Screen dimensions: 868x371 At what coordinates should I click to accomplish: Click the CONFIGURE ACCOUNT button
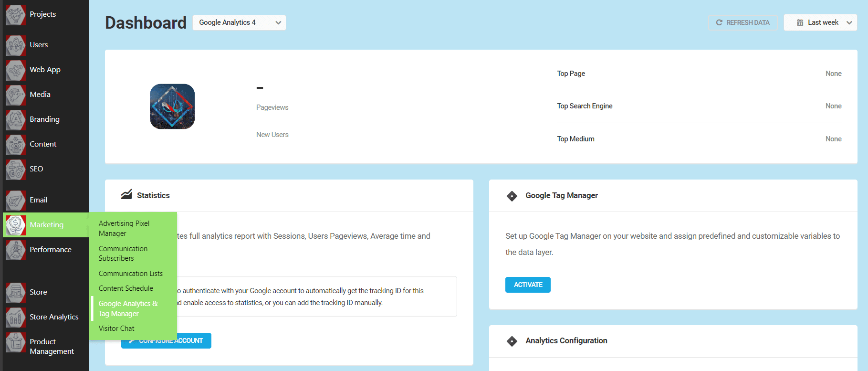click(x=166, y=340)
